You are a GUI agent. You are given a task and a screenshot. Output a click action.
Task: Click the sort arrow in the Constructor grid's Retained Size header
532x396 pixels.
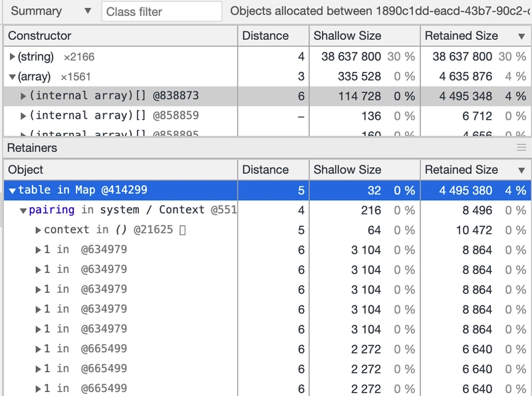tap(521, 37)
